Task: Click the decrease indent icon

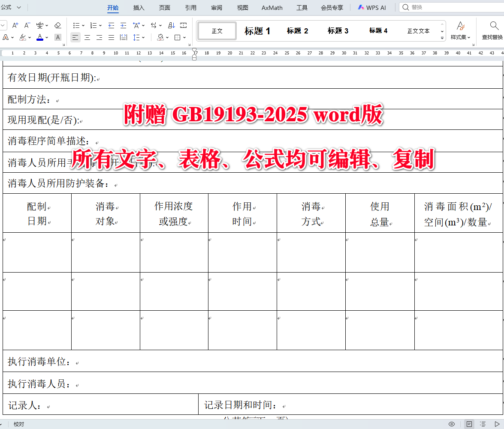Action: click(111, 25)
